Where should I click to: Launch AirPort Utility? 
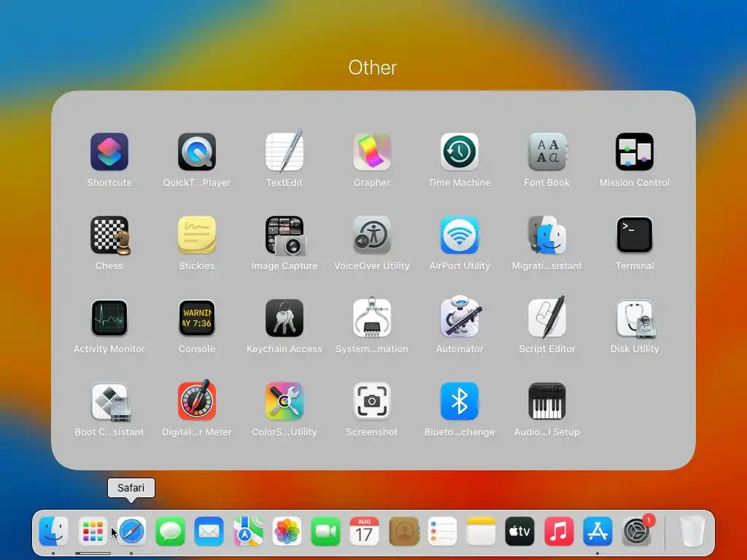460,236
